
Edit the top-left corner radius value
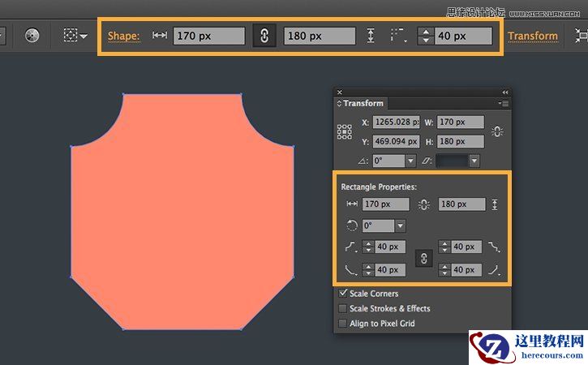pyautogui.click(x=390, y=247)
